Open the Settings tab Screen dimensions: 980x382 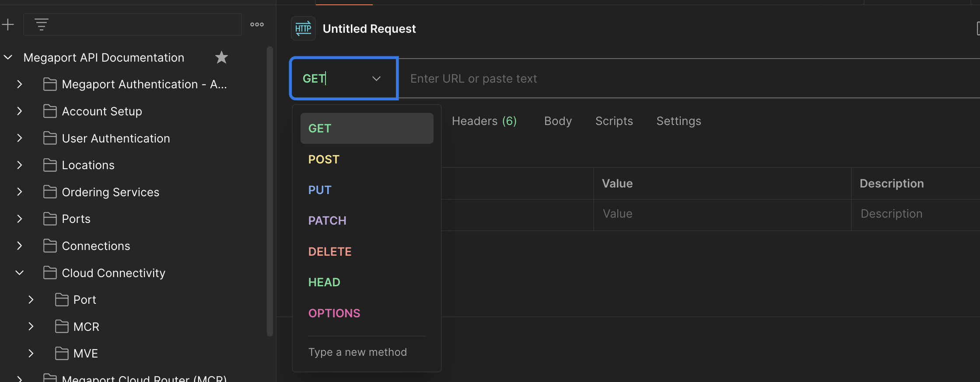(679, 121)
